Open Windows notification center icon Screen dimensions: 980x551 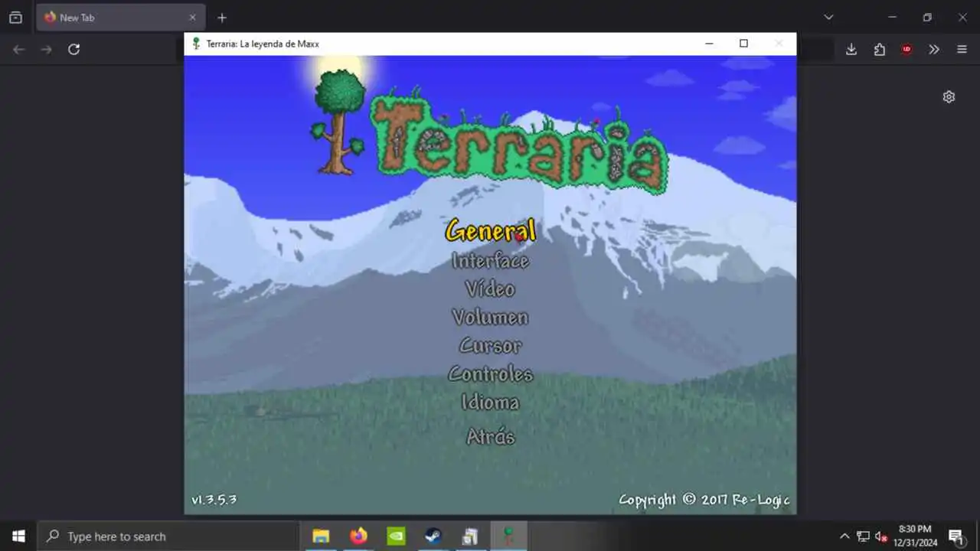click(x=956, y=536)
